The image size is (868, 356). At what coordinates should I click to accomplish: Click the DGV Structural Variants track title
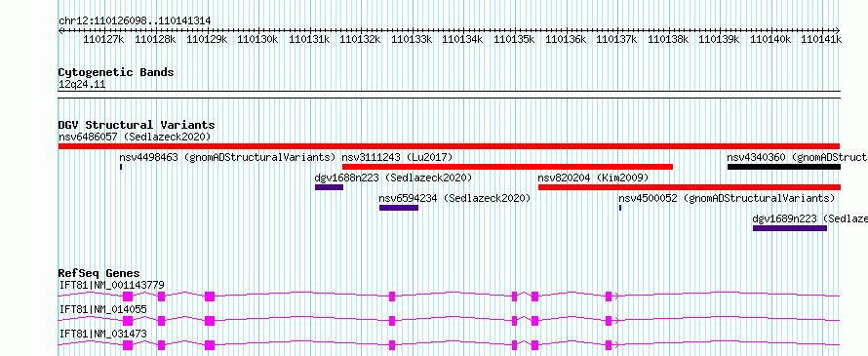(x=137, y=125)
